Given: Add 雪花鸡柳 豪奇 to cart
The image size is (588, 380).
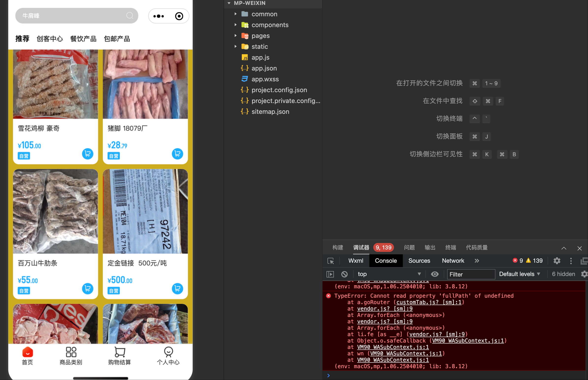Looking at the screenshot, I should 87,154.
